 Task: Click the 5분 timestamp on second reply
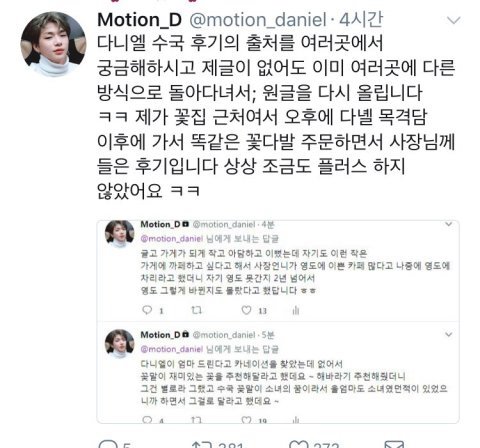pyautogui.click(x=268, y=335)
